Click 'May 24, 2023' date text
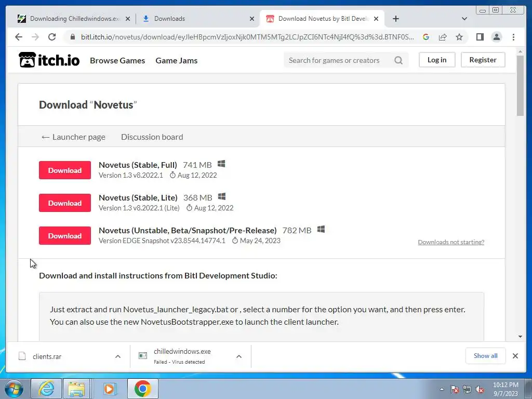532x399 pixels. coord(260,241)
